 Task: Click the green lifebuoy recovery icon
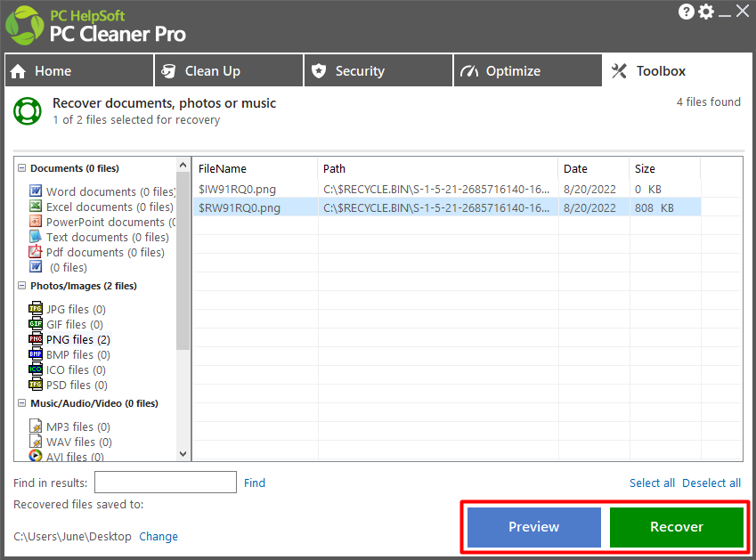[28, 111]
